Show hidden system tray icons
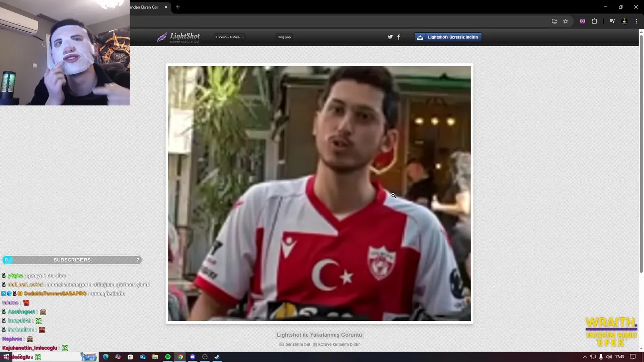The height and width of the screenshot is (362, 644). point(585,357)
